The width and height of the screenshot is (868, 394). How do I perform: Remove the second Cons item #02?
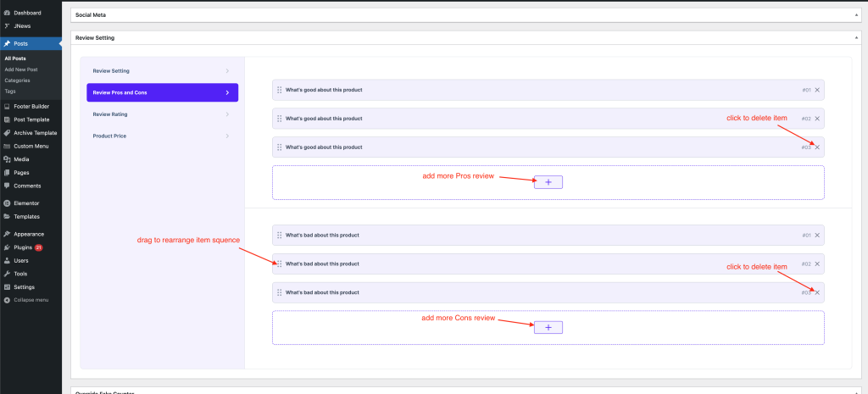[x=817, y=264]
